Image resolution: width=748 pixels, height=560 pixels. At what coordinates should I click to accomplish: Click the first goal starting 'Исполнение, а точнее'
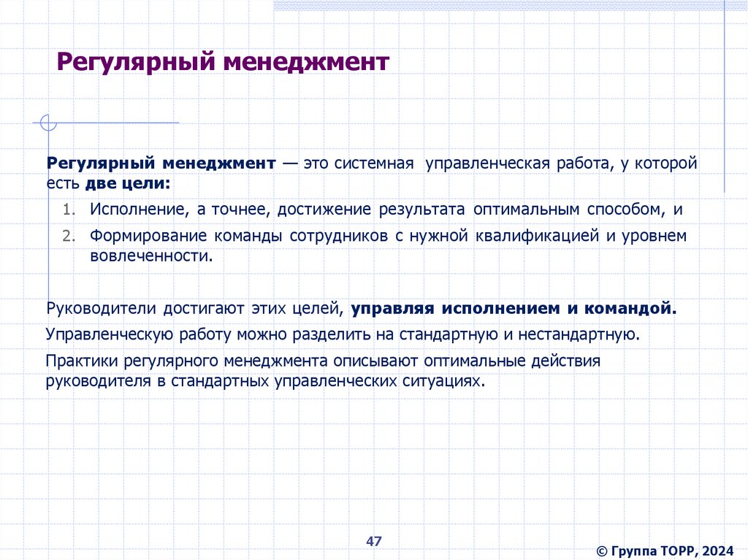(x=386, y=210)
